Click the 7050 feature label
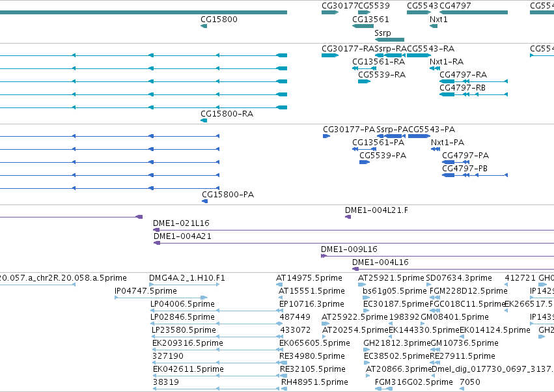 pyautogui.click(x=470, y=382)
